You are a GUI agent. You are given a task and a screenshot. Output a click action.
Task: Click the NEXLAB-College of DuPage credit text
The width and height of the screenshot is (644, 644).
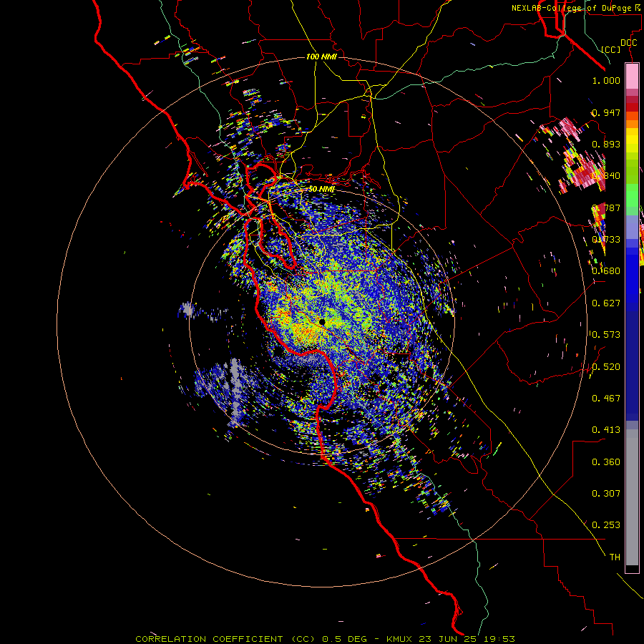[x=577, y=8]
